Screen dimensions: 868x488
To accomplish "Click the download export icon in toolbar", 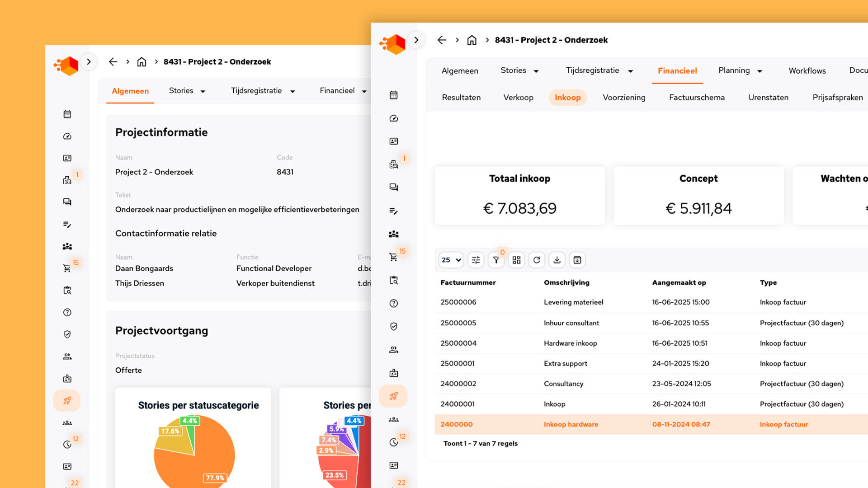I will pos(557,260).
